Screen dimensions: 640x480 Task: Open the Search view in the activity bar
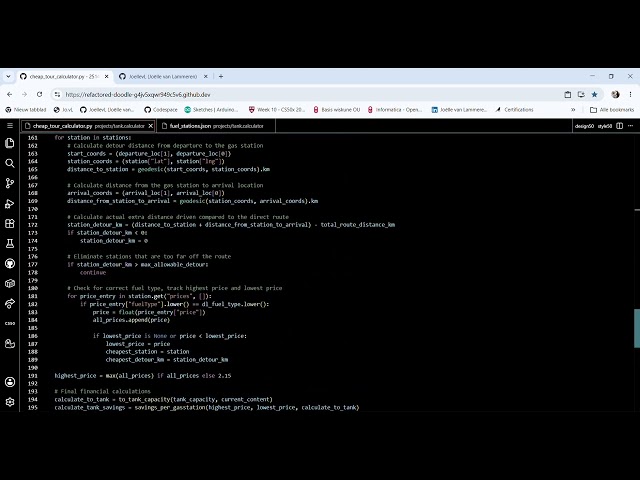pos(10,163)
